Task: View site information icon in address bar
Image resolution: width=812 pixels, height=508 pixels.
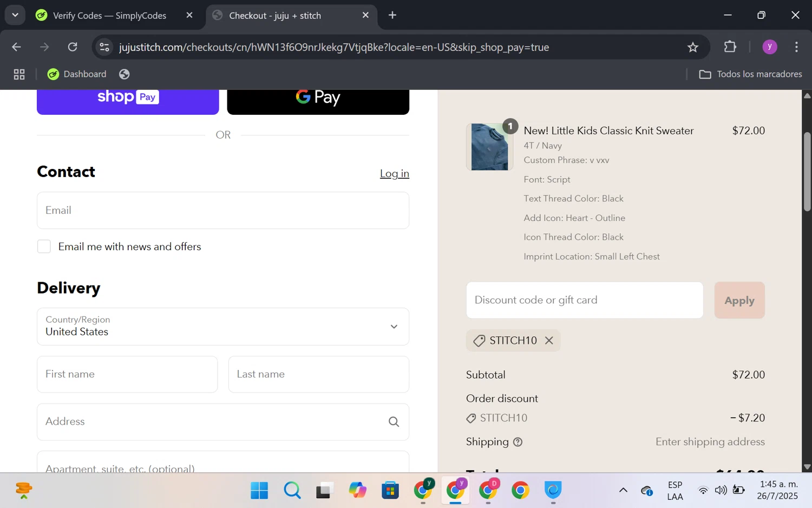Action: coord(104,47)
